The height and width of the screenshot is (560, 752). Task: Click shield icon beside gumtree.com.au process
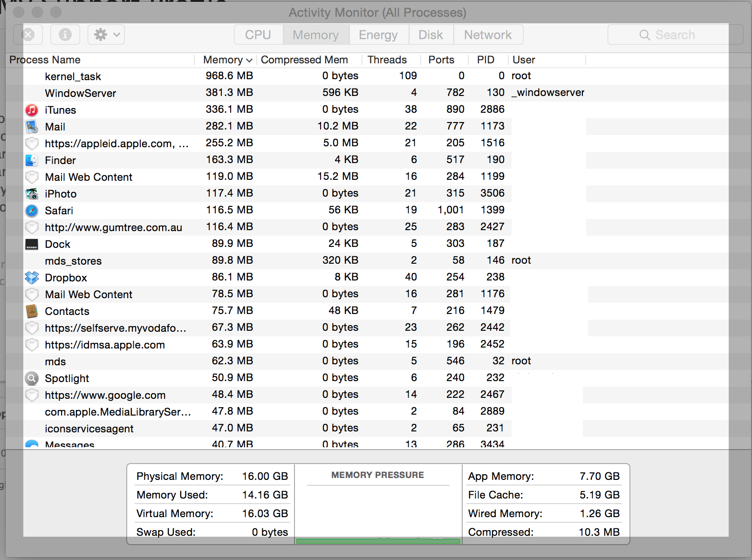32,227
